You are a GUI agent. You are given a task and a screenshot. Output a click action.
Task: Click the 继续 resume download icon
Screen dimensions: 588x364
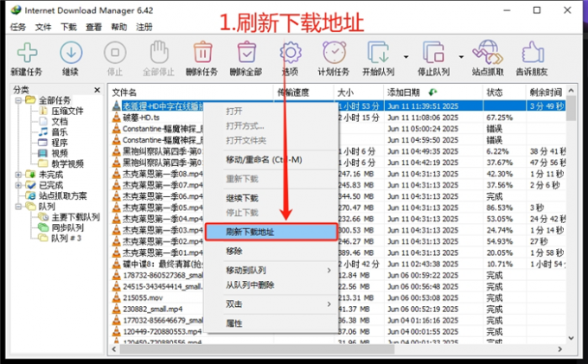[x=71, y=53]
